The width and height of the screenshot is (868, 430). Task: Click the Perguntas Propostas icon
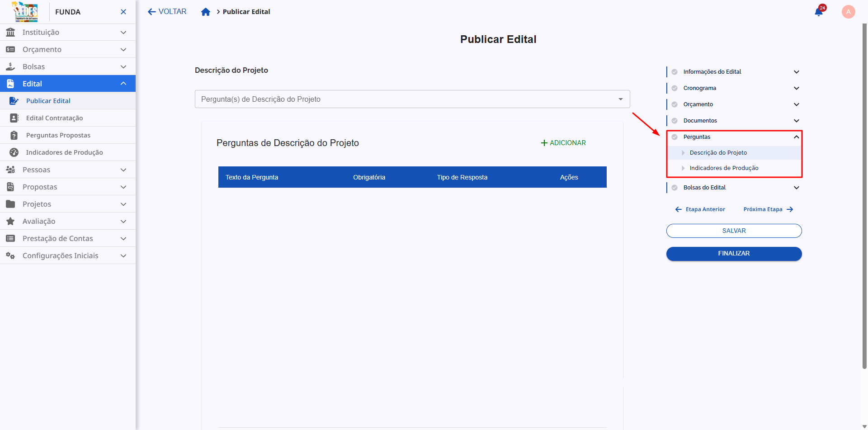[x=14, y=135]
